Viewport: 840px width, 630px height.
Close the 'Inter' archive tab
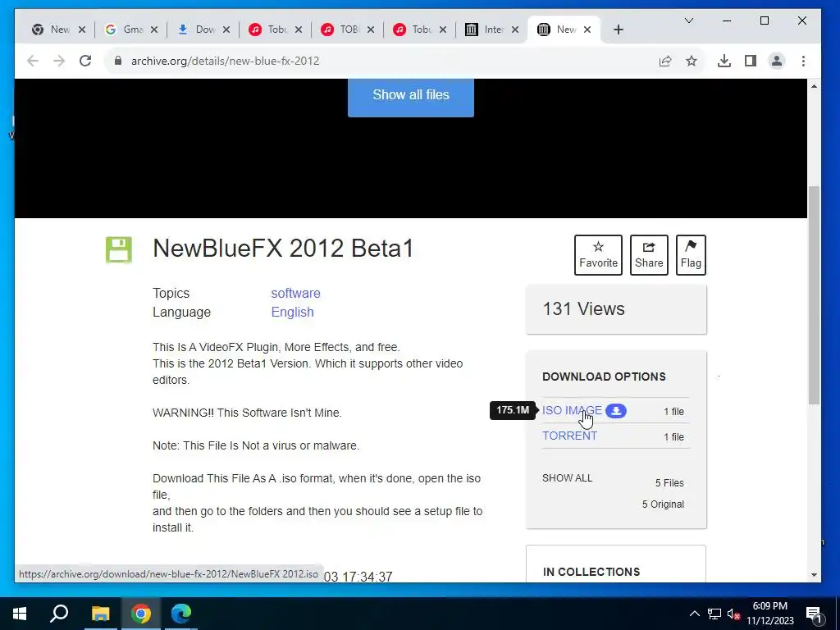(x=515, y=30)
